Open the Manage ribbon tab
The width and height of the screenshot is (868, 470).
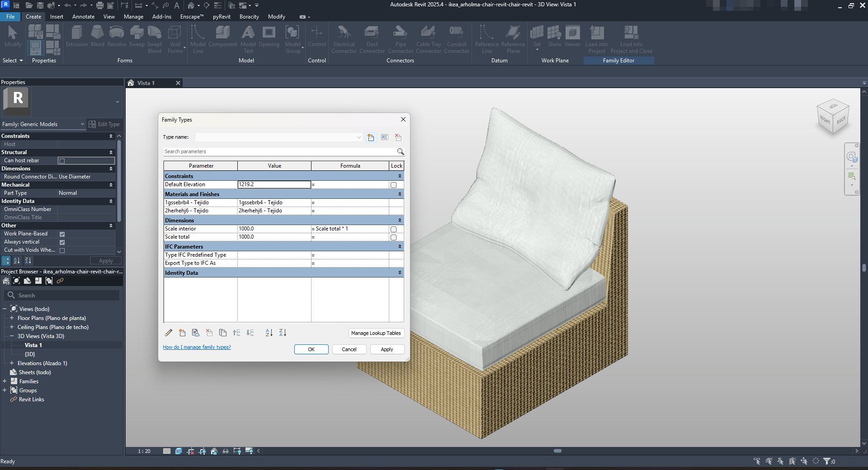pyautogui.click(x=133, y=17)
